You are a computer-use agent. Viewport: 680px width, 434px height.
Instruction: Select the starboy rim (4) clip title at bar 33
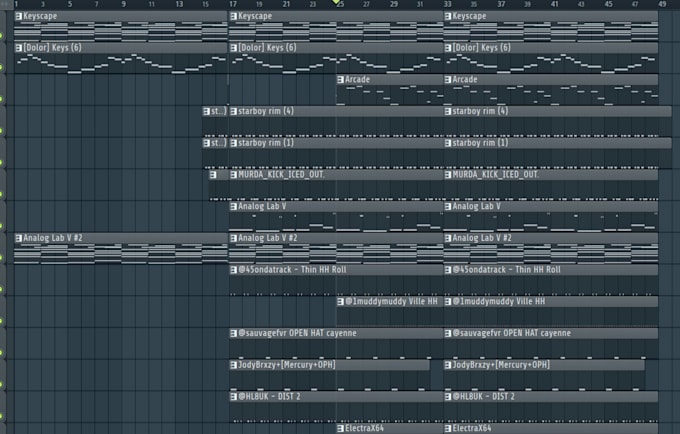(x=480, y=111)
